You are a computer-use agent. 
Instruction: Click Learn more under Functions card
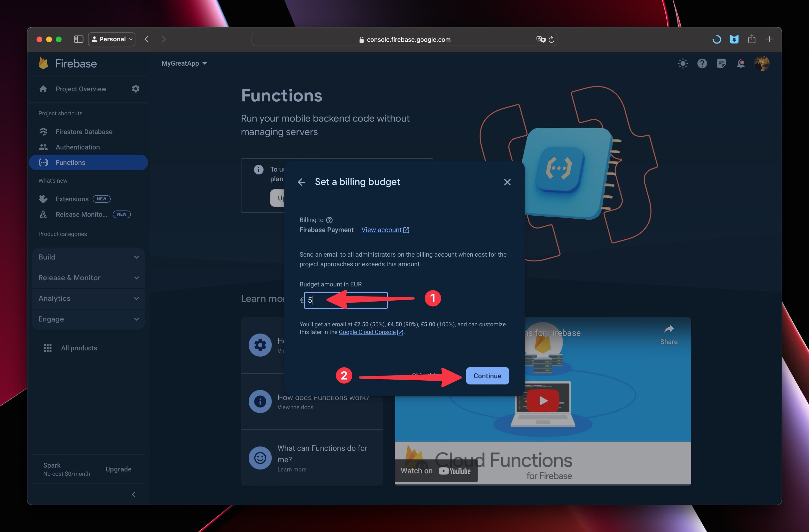click(292, 469)
